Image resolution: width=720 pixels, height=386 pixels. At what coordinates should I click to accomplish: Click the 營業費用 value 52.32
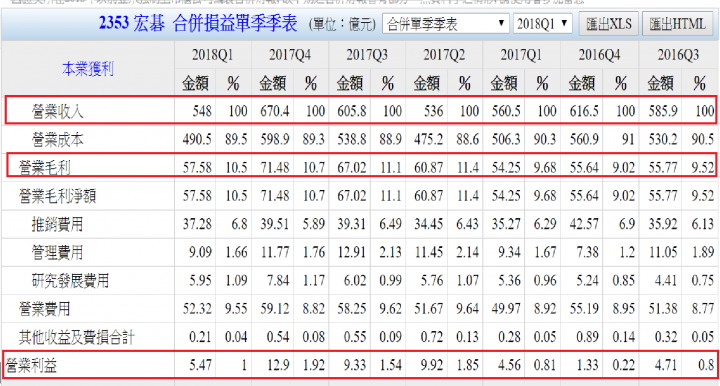[x=197, y=309]
